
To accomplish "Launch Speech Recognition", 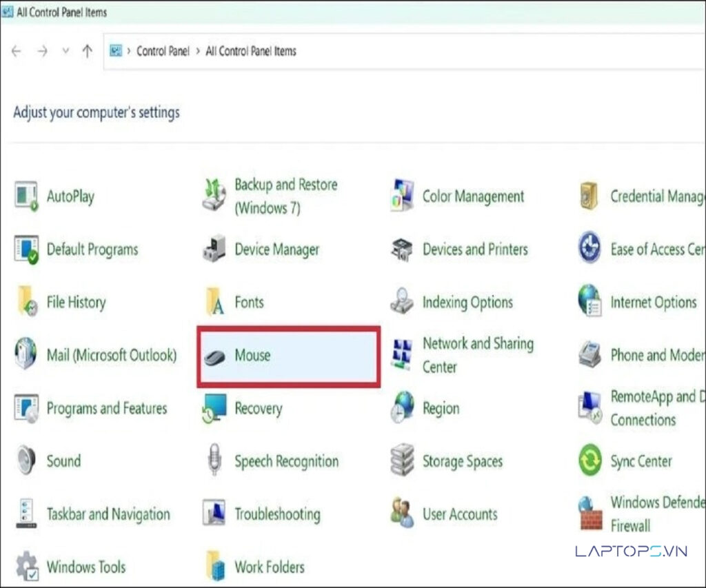I will (287, 460).
